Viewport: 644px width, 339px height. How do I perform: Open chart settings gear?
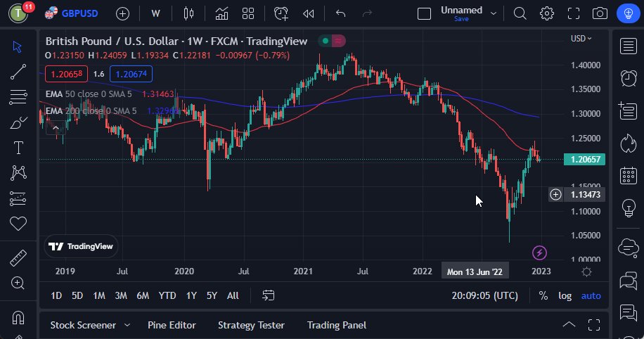[x=547, y=13]
